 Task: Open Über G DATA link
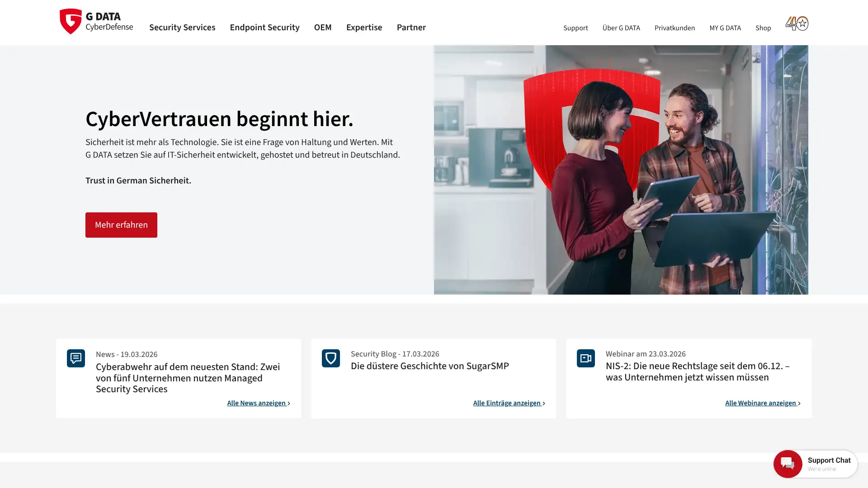click(x=621, y=28)
